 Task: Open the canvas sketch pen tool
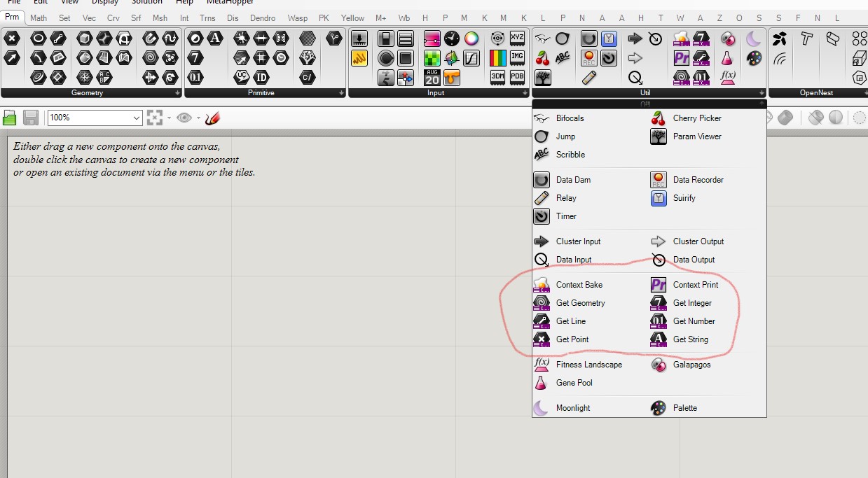pos(212,118)
